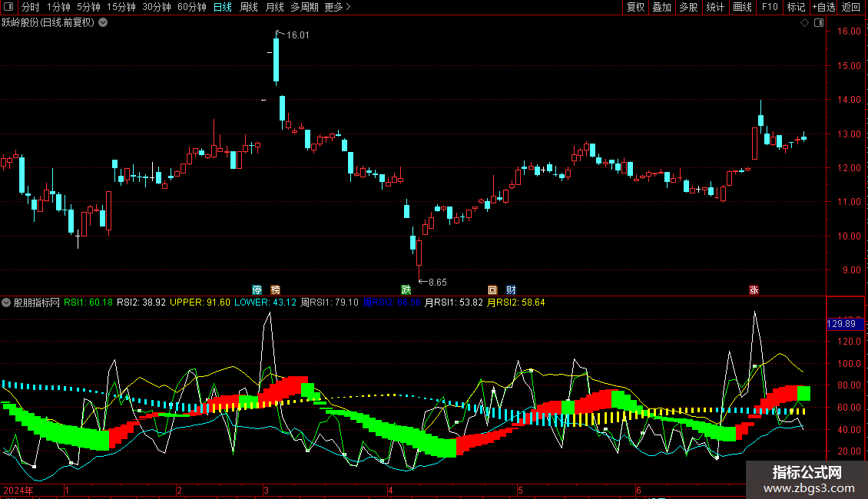Click the 16.01 high price label
Screen dimensions: 868x499
(x=298, y=35)
